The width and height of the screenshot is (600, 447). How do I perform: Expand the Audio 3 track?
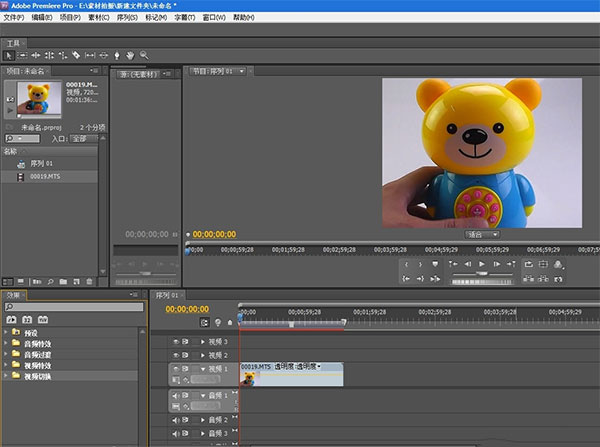pos(203,434)
